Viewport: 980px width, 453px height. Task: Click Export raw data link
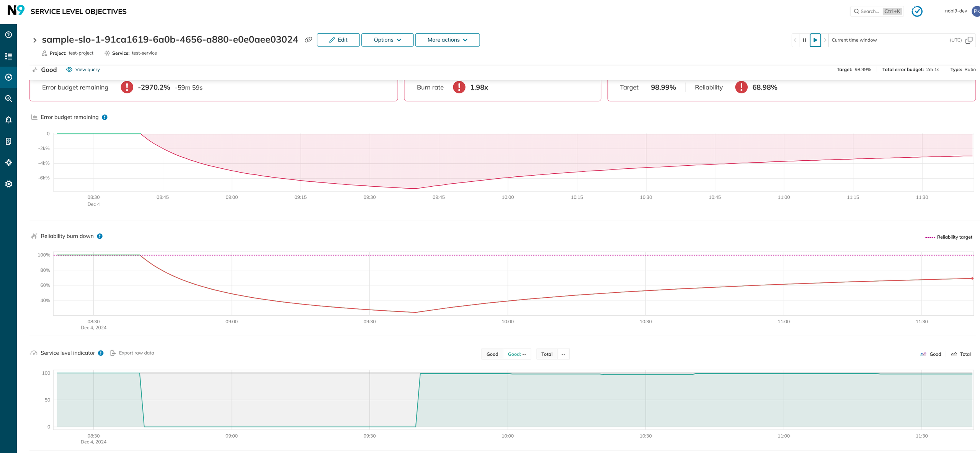(x=136, y=353)
